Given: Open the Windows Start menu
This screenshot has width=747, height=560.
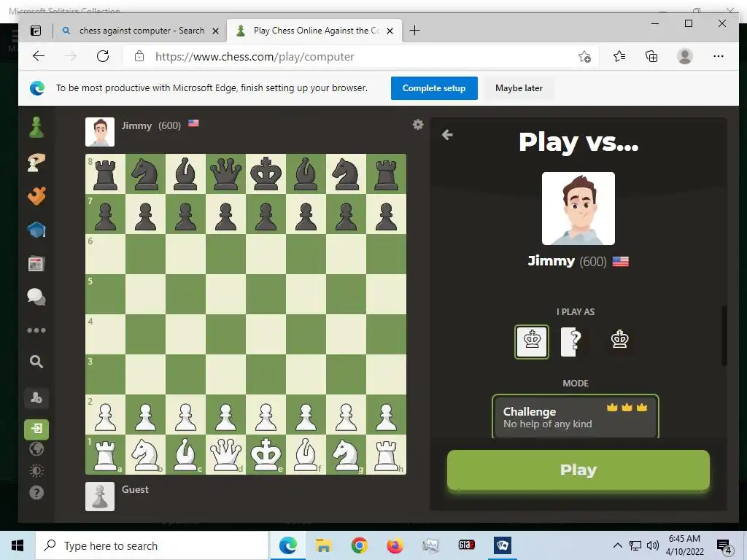Looking at the screenshot, I should [18, 545].
